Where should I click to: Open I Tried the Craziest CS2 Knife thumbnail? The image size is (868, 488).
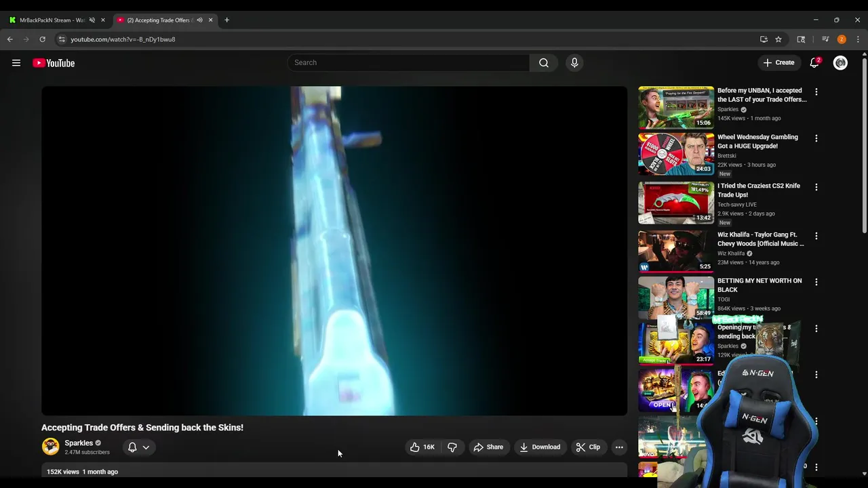(x=676, y=202)
